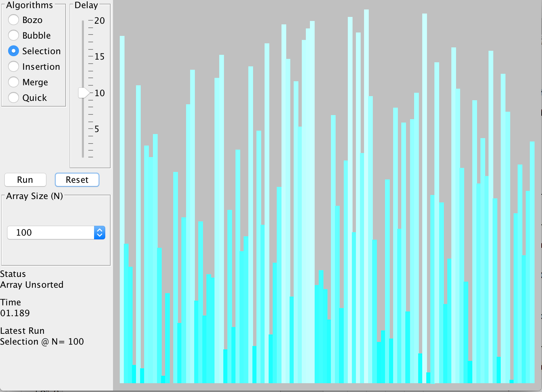The width and height of the screenshot is (542, 392).
Task: Click the leftmost bar in the visualization
Action: (122, 210)
